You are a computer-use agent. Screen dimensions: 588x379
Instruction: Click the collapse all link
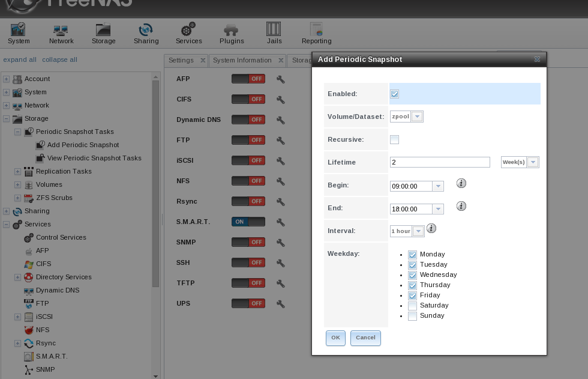tap(59, 59)
